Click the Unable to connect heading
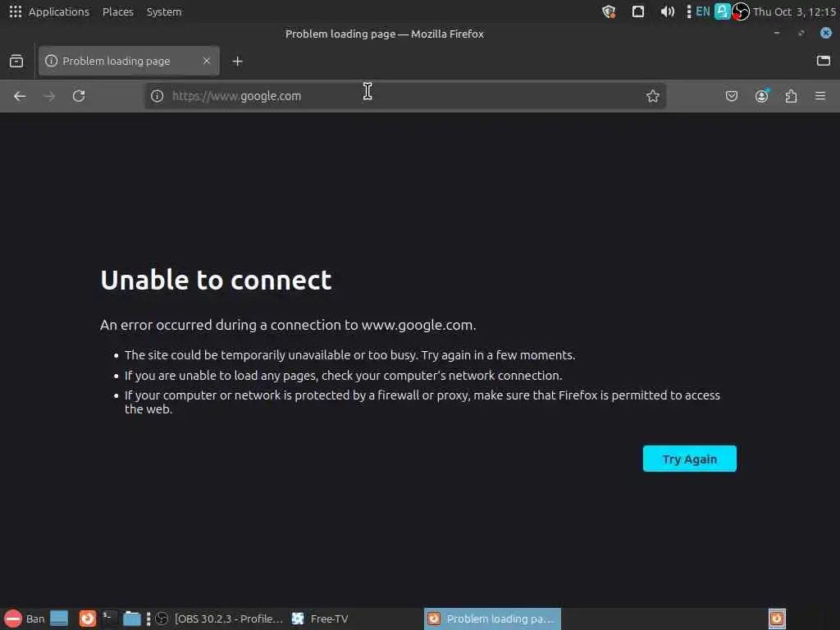This screenshot has width=840, height=630. click(216, 280)
